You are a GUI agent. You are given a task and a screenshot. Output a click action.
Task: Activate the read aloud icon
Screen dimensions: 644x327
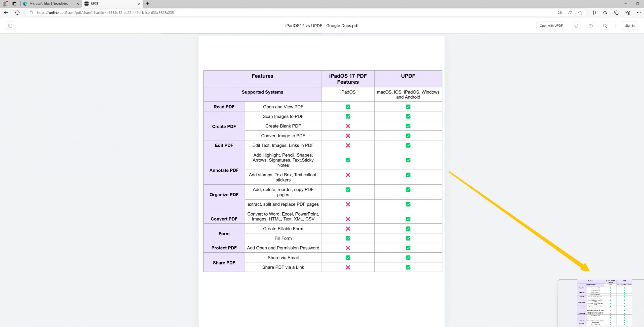570,13
